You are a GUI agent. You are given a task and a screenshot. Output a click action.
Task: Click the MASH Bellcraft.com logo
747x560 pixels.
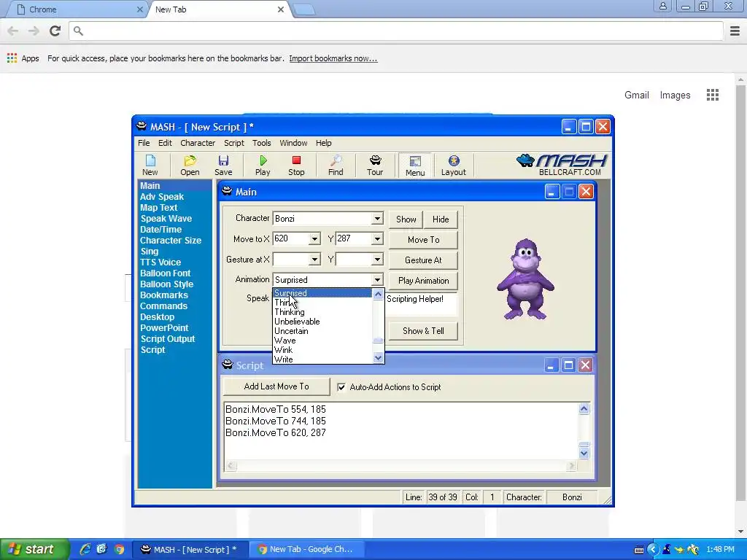click(x=562, y=165)
